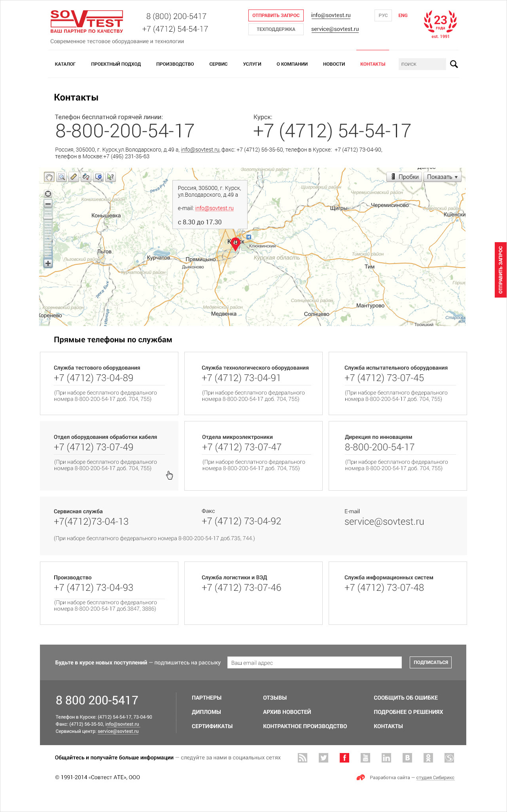Screen dimensions: 507x812
Task: Click the студия Сибирикс link
Action: pyautogui.click(x=435, y=778)
